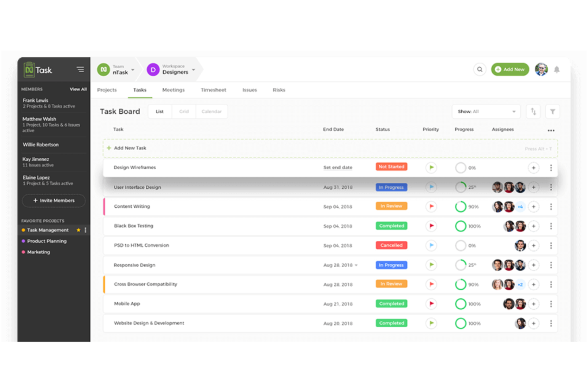Open the Black Box Testing task
588x392 pixels.
(x=133, y=226)
